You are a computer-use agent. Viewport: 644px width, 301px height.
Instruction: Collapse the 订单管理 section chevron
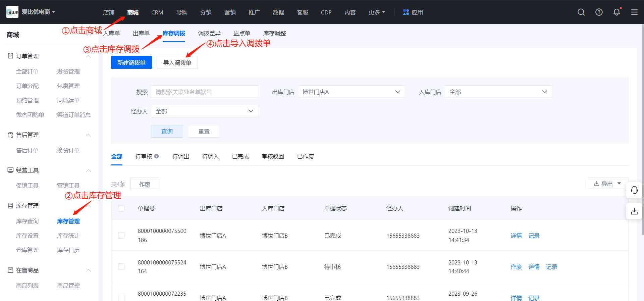[x=89, y=56]
